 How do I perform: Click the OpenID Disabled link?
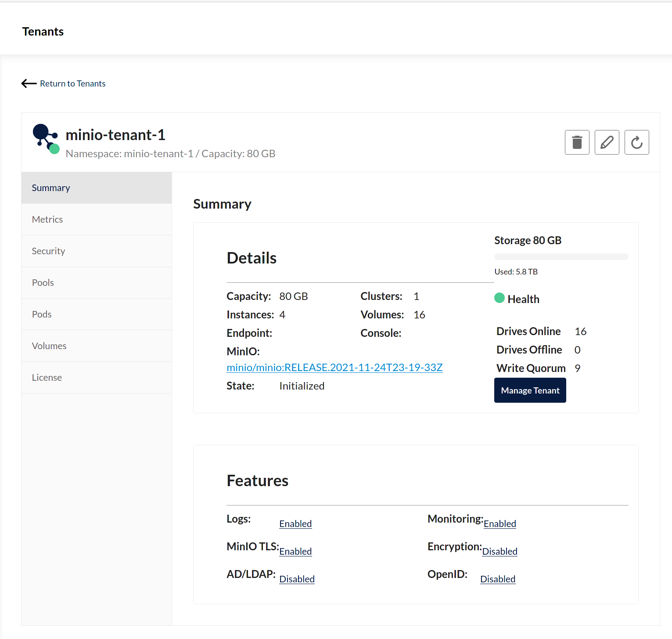(498, 579)
